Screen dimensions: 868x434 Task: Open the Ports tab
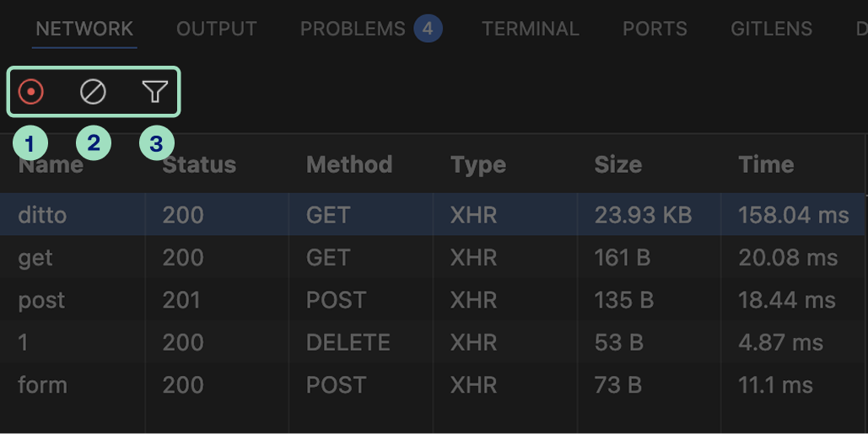coord(655,29)
